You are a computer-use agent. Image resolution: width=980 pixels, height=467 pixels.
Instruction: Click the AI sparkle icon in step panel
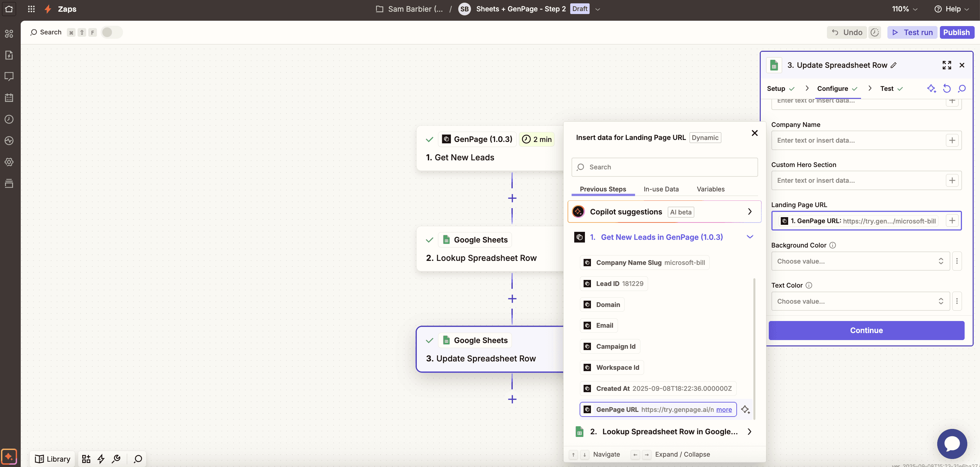[x=931, y=89]
